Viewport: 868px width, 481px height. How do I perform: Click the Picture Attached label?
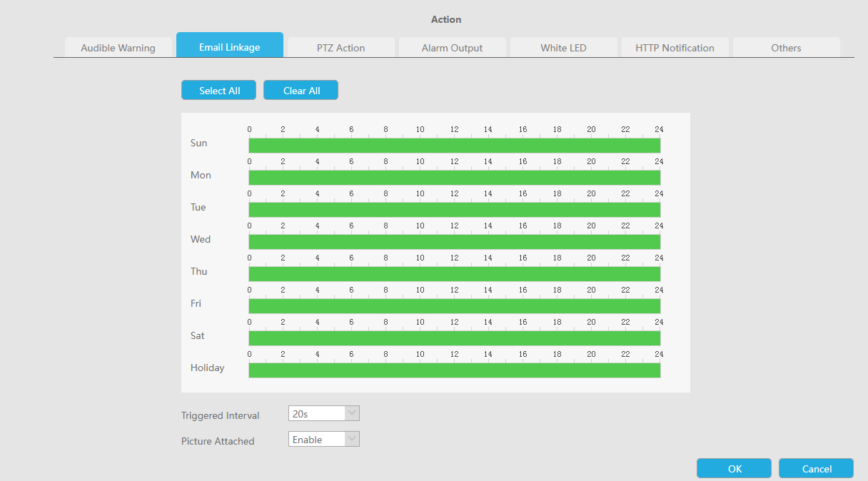pos(218,441)
